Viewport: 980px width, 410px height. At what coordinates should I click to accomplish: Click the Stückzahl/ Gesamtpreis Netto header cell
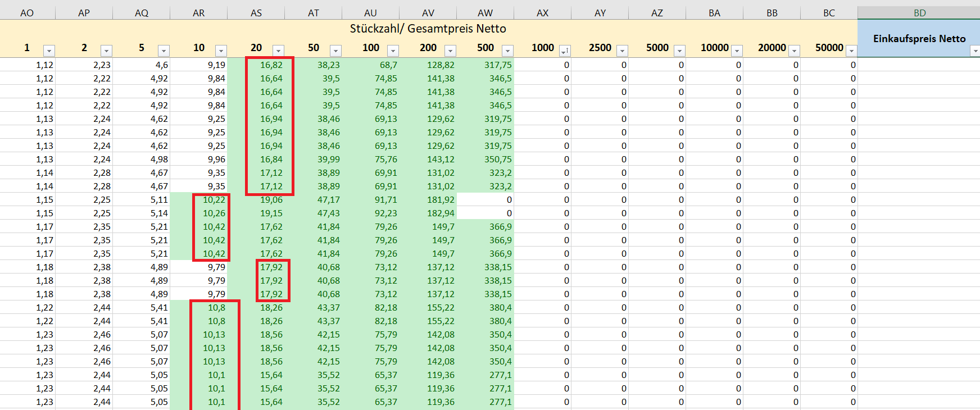coord(428,29)
